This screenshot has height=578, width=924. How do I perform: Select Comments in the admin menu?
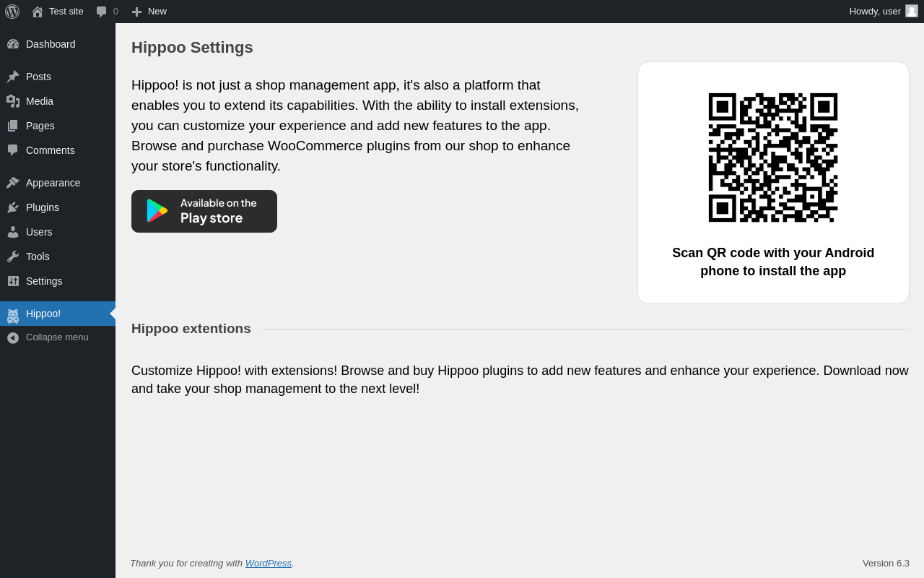58,150
